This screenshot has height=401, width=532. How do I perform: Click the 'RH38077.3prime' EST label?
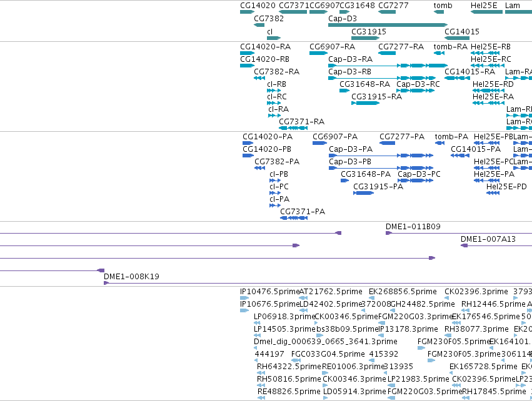[x=476, y=329]
